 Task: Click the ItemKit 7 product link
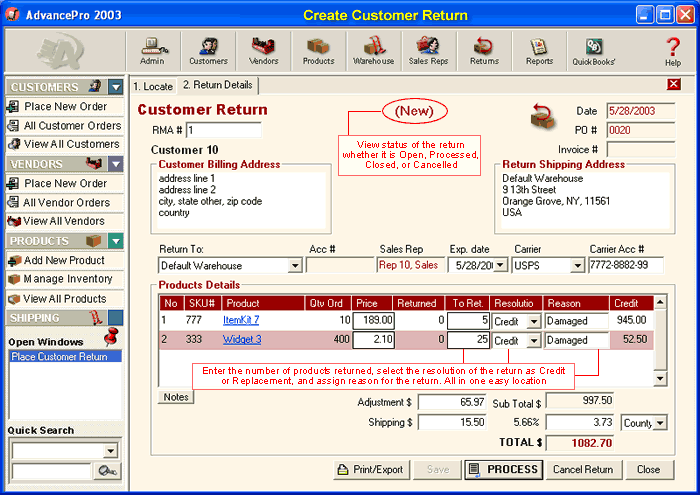[x=241, y=320]
